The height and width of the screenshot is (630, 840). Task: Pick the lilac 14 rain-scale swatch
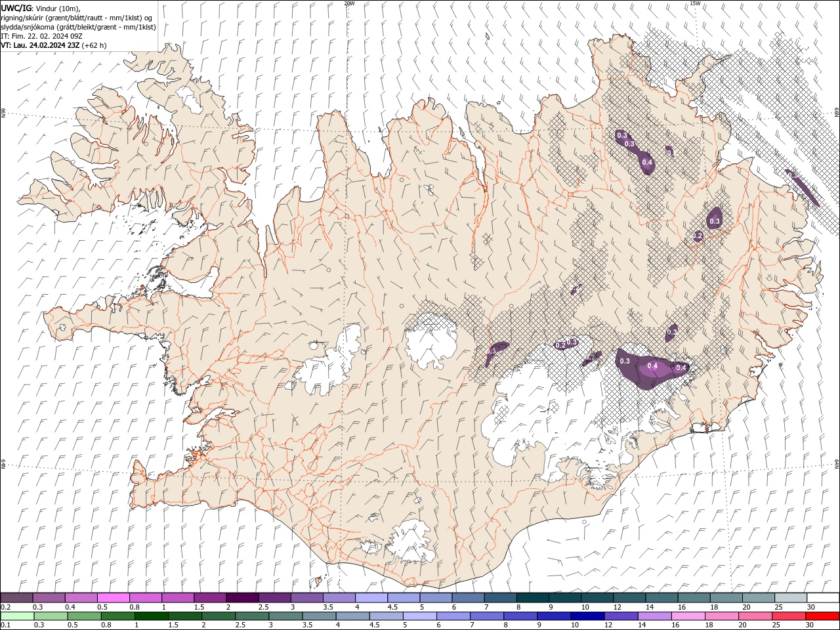pos(655,616)
